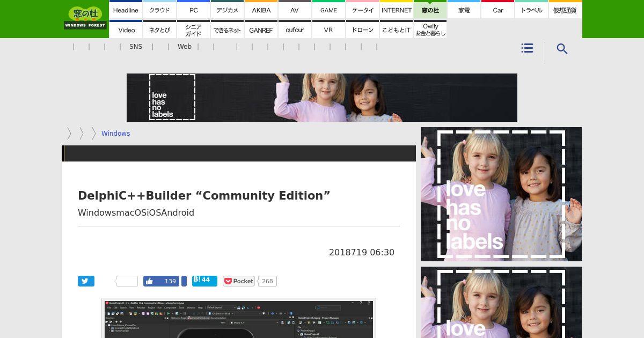Click the article headline DelphiC++Builder Community Edition

[204, 195]
